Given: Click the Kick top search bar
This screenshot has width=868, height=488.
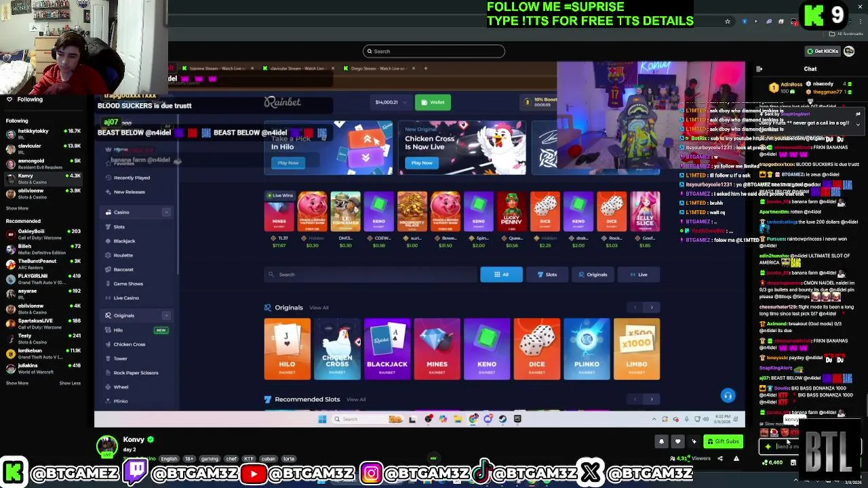Looking at the screenshot, I should (x=434, y=52).
